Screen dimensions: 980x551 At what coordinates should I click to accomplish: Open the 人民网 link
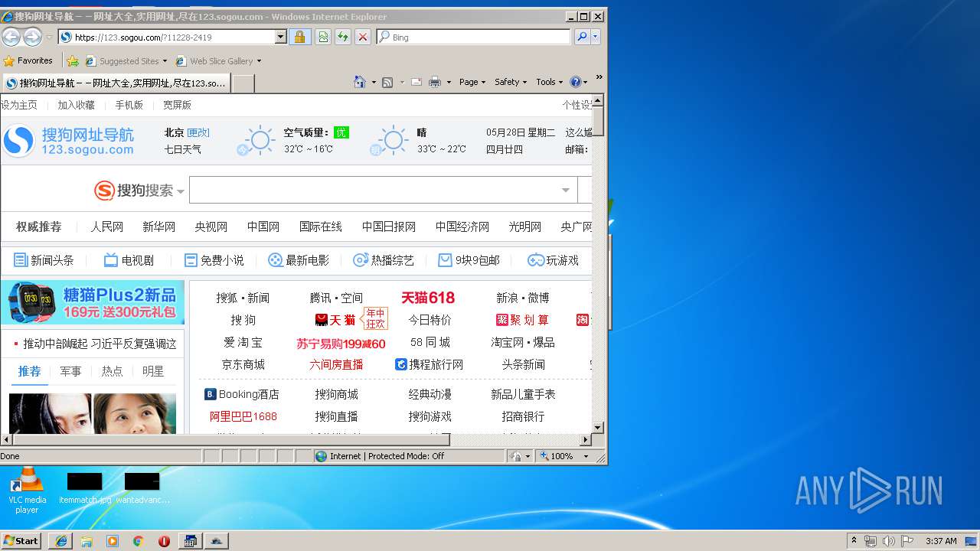click(106, 227)
